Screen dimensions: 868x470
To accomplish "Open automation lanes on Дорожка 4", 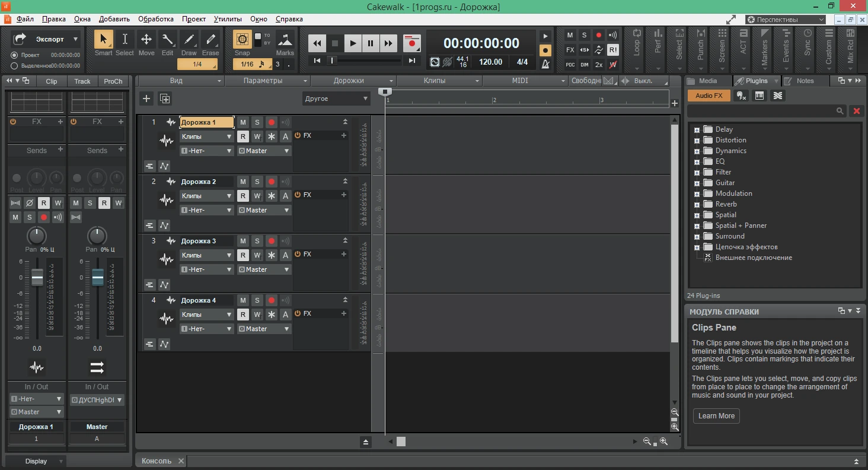I will (164, 344).
